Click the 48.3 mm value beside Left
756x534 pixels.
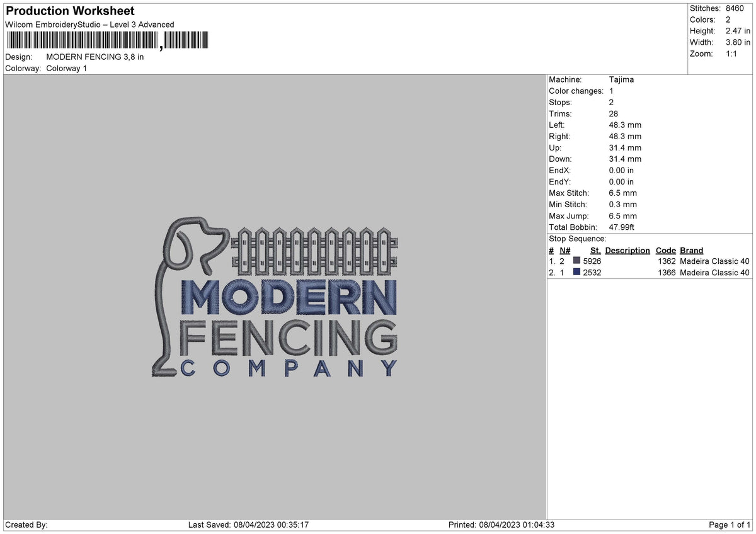coord(625,125)
